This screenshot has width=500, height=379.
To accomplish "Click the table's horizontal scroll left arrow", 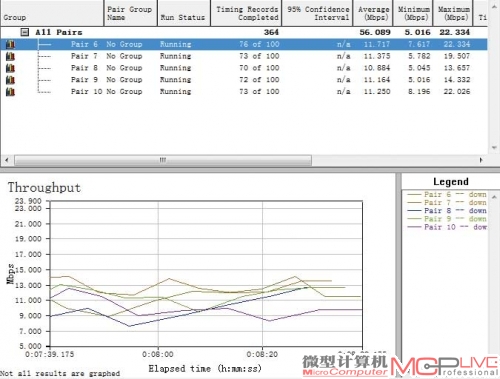I will (x=7, y=160).
